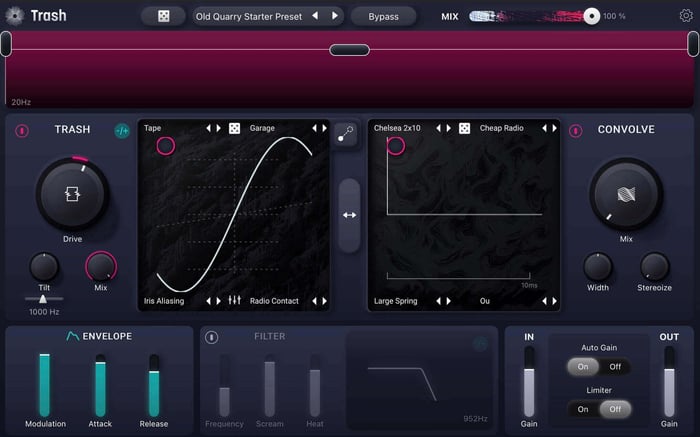This screenshot has width=700, height=437.
Task: Randomize preset with the top dice button
Action: tap(163, 17)
